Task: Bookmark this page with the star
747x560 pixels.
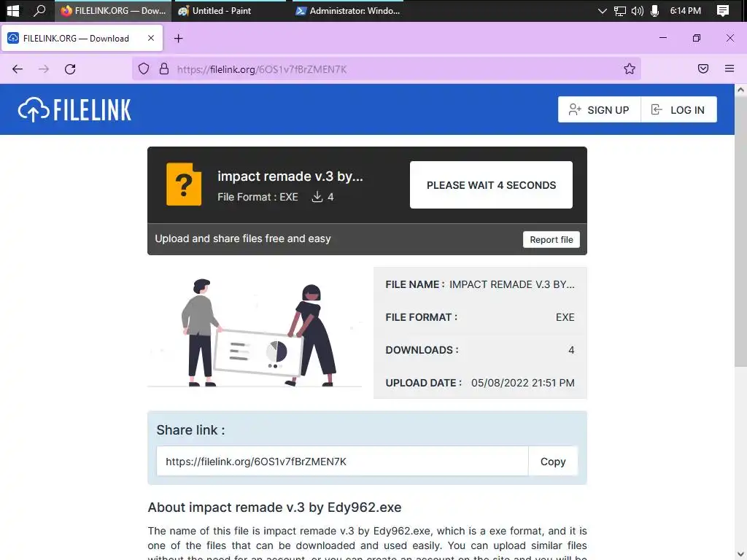Action: coord(630,69)
